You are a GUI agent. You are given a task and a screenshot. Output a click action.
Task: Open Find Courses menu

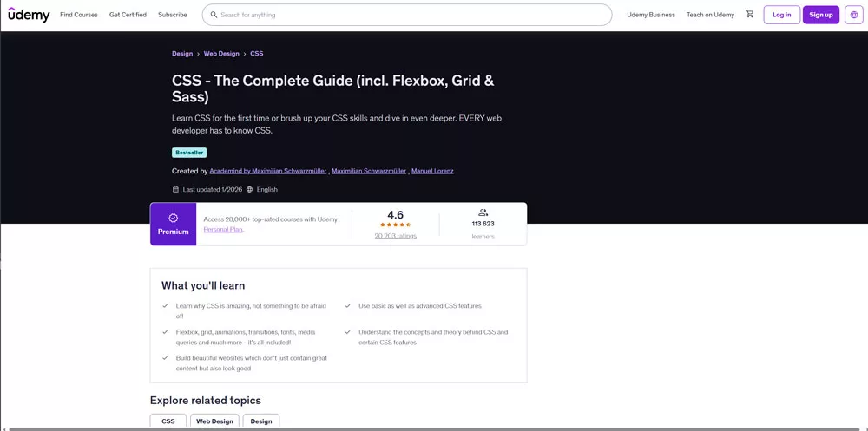[x=79, y=15]
